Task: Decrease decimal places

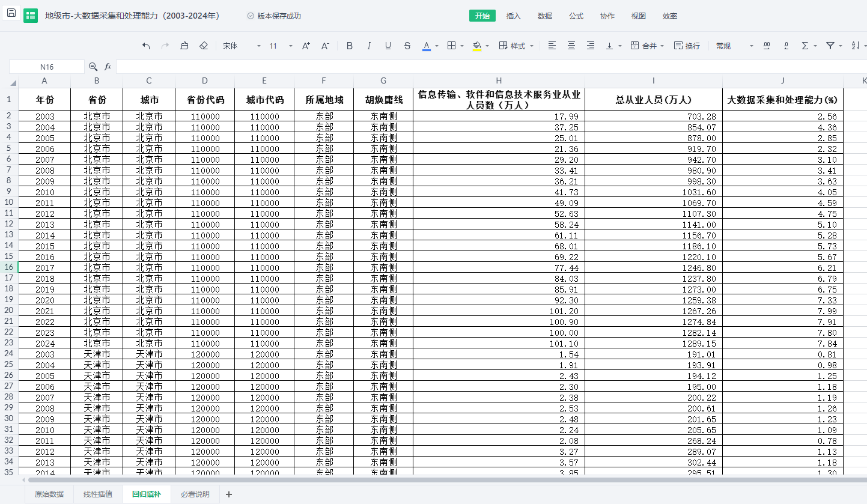Action: coord(786,46)
